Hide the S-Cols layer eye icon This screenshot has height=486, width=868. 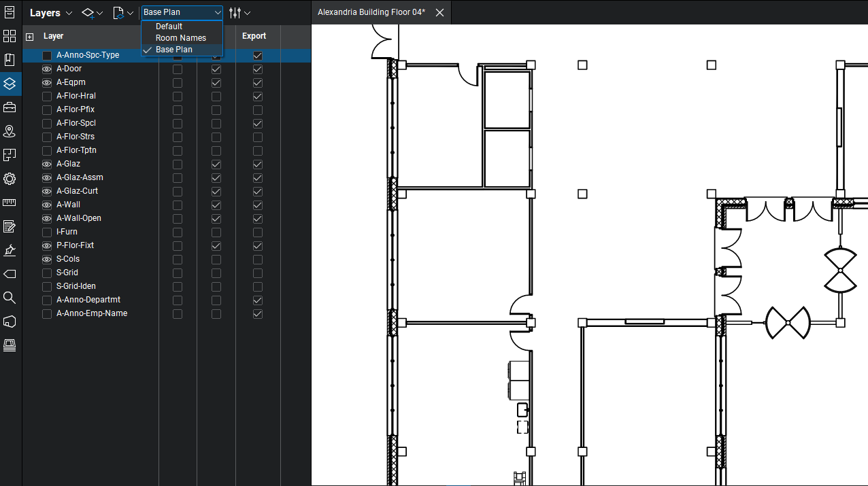[x=47, y=259]
